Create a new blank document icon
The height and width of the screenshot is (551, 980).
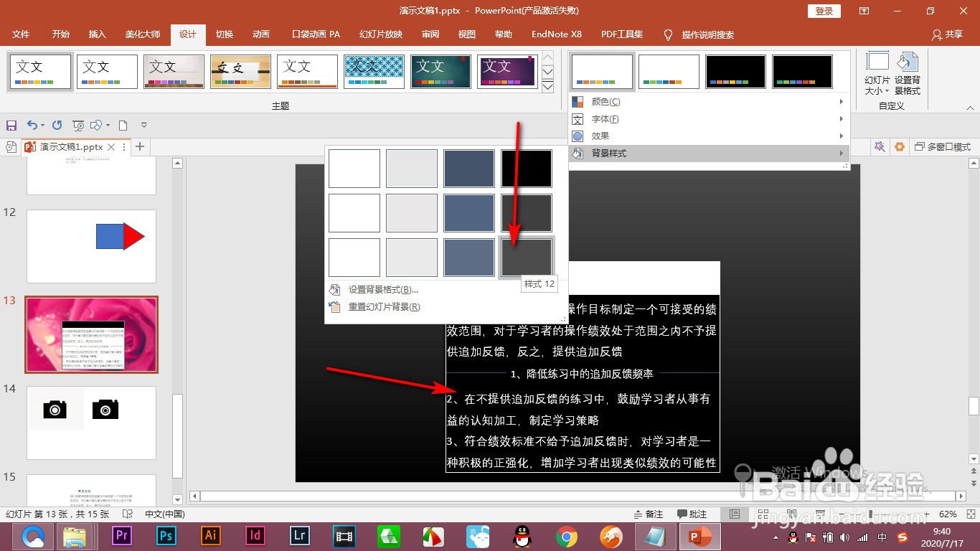click(123, 125)
